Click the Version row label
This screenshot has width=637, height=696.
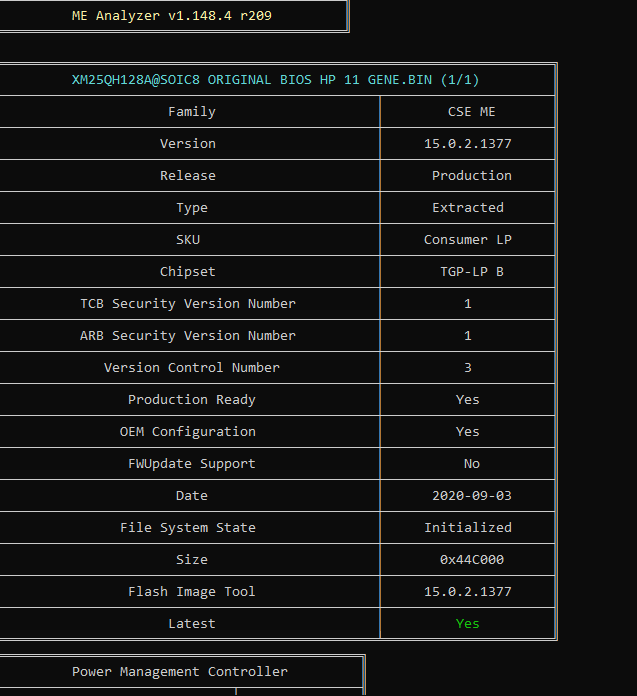[188, 144]
